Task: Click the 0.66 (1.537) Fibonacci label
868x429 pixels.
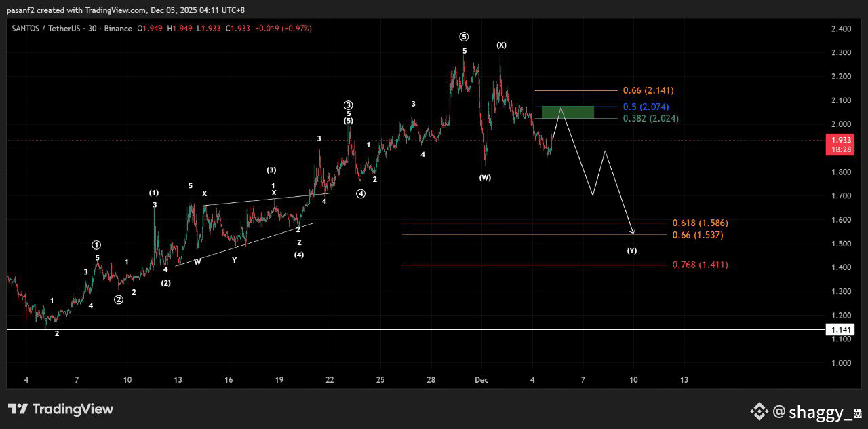Action: pos(698,235)
